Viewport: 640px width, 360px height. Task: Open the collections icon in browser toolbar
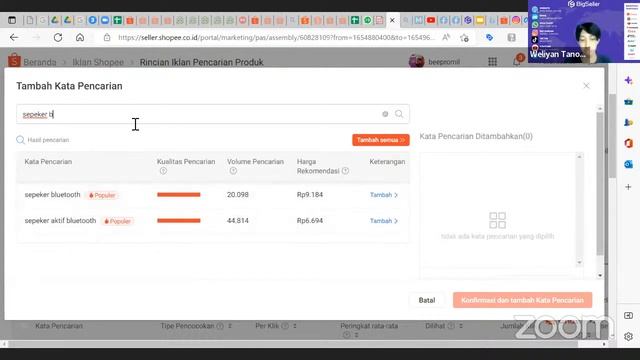tap(511, 38)
